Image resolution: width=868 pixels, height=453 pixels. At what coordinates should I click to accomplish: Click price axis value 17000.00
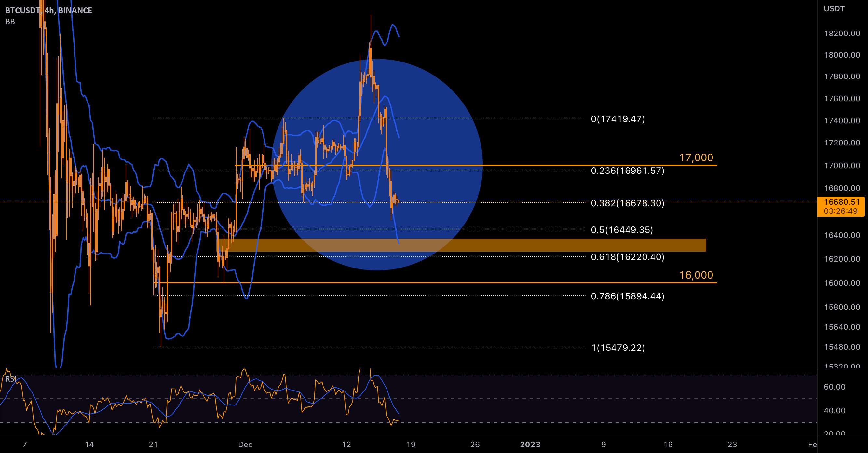pos(842,166)
